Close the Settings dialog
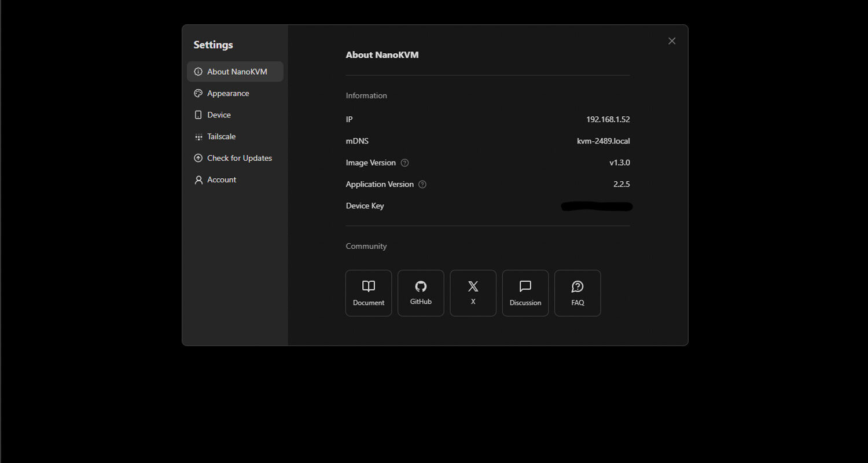 tap(672, 41)
